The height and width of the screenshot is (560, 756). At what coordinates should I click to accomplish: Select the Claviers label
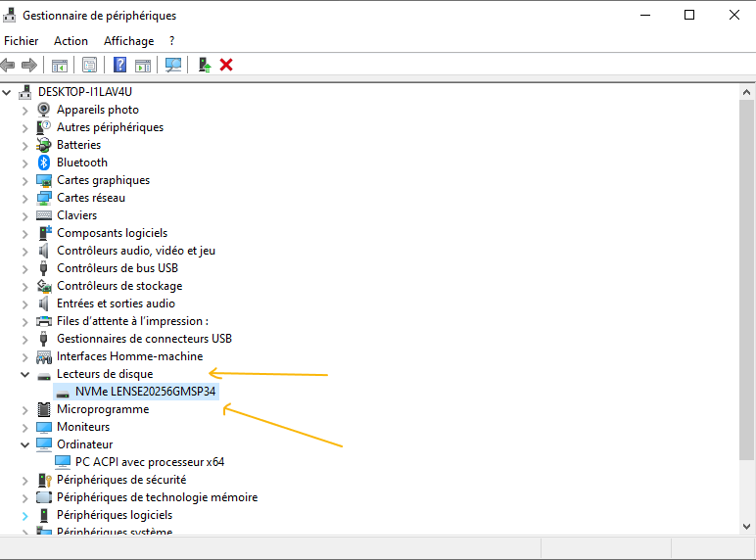click(76, 215)
